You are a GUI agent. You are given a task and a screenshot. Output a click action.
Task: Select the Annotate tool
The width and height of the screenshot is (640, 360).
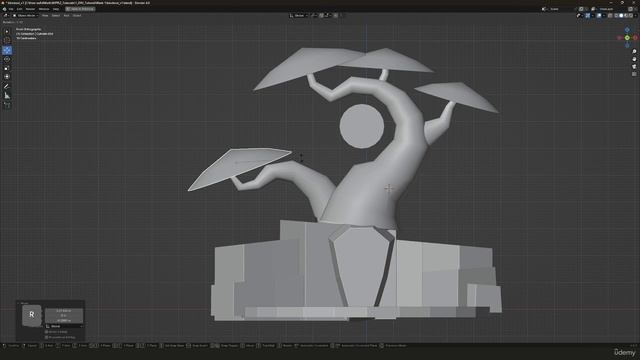point(7,86)
